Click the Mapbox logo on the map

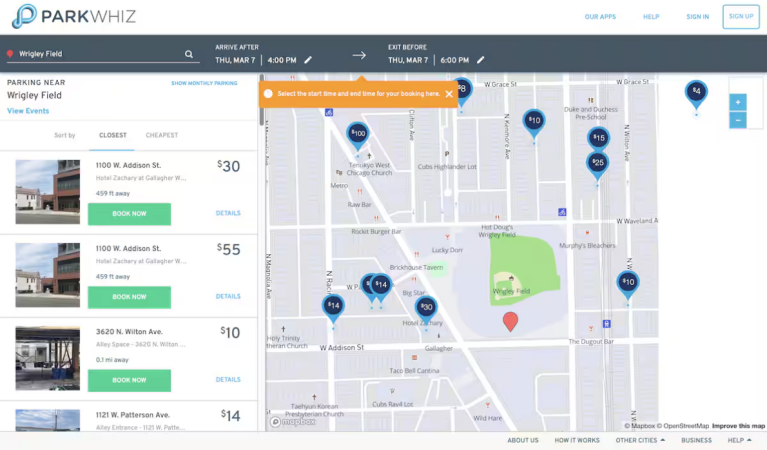click(293, 422)
